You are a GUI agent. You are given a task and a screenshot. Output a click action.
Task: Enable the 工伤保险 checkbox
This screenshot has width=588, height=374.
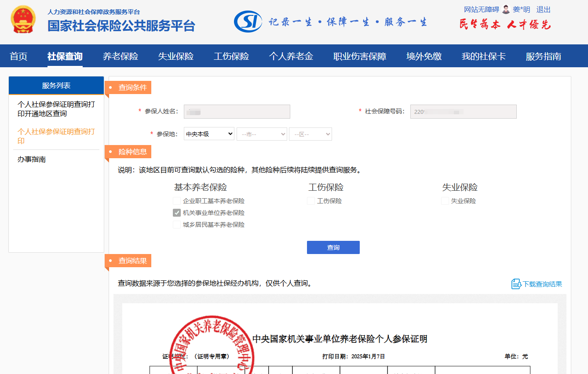tap(311, 201)
